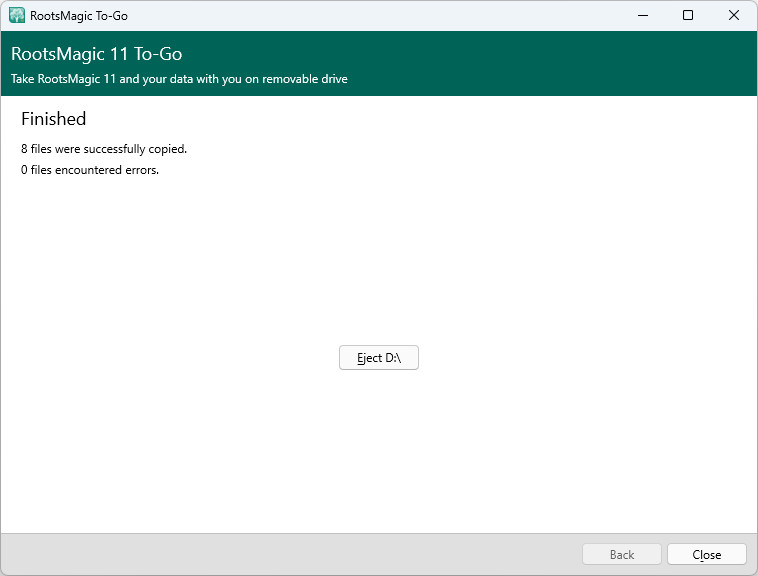Screen dimensions: 758x576
Task: Click the 'RootsMagic 11 To-Go' banner title
Action: (x=97, y=54)
